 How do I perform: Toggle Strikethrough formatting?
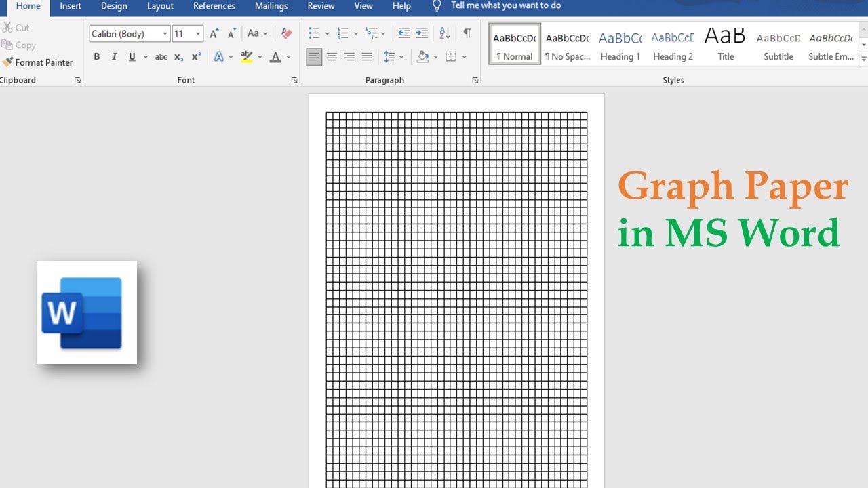161,57
